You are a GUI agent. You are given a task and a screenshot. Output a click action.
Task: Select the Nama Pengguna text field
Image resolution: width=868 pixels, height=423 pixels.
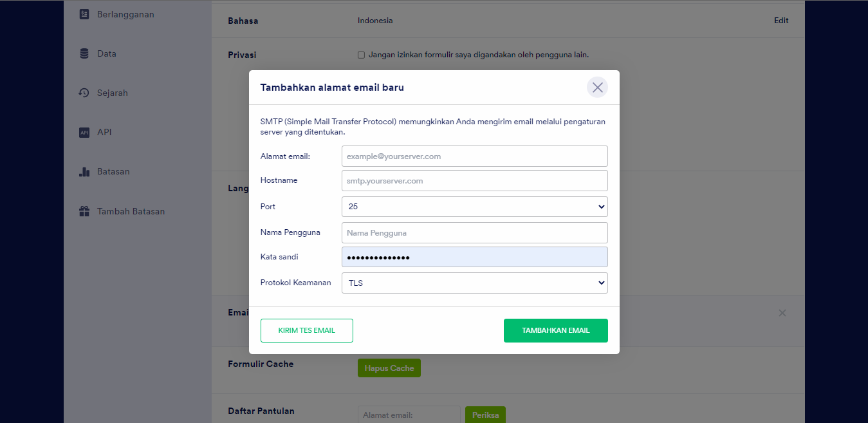click(x=474, y=233)
